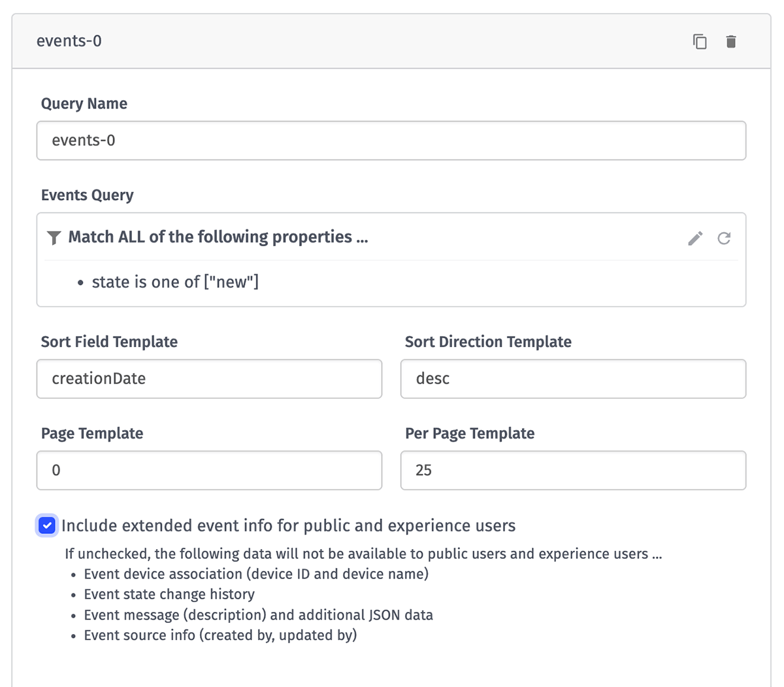Viewport: 784px width, 687px height.
Task: Select the state is one of ["new"] condition
Action: click(x=175, y=282)
